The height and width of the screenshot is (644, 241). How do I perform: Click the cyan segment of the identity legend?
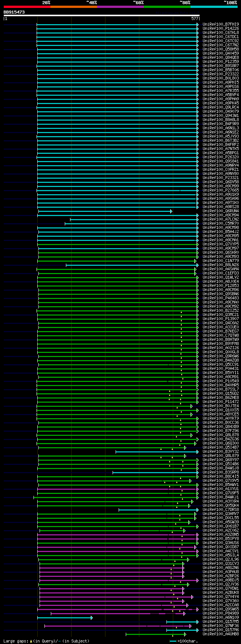tap(214, 6)
